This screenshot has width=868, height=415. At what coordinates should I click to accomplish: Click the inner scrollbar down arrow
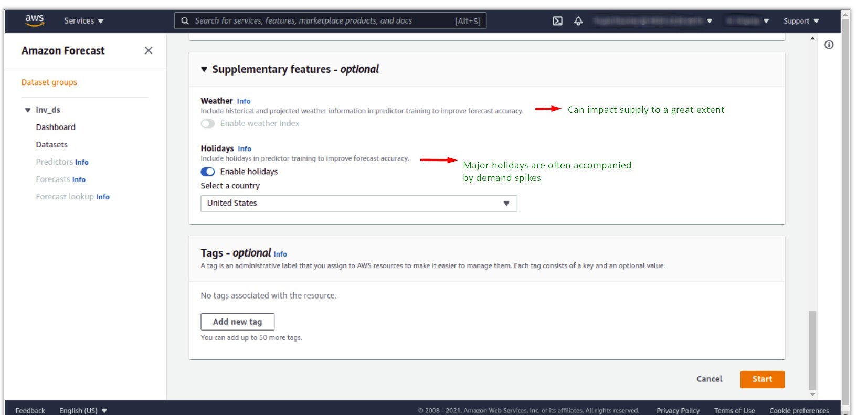pyautogui.click(x=813, y=395)
